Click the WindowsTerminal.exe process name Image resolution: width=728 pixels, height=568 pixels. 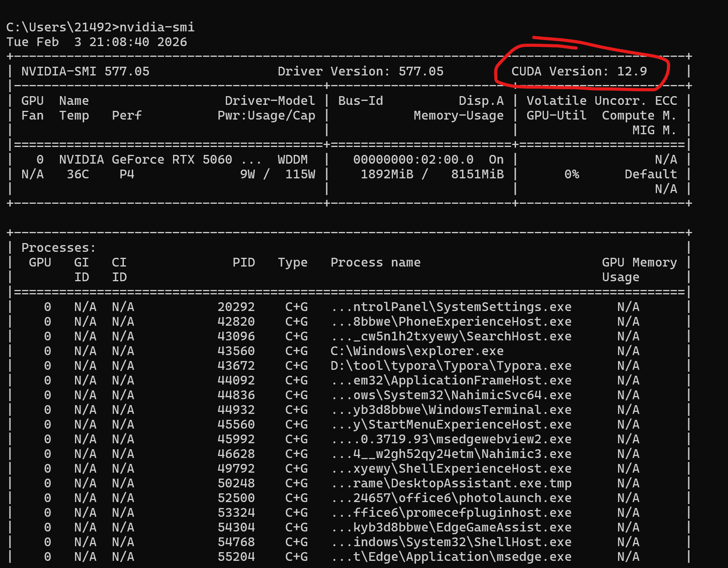point(451,410)
